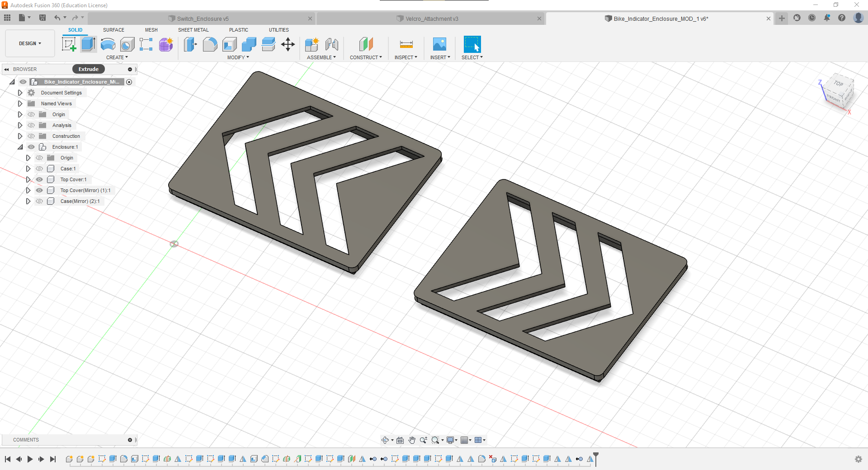The height and width of the screenshot is (470, 868).
Task: Collapse the Enclosure:1 tree node
Action: point(20,147)
